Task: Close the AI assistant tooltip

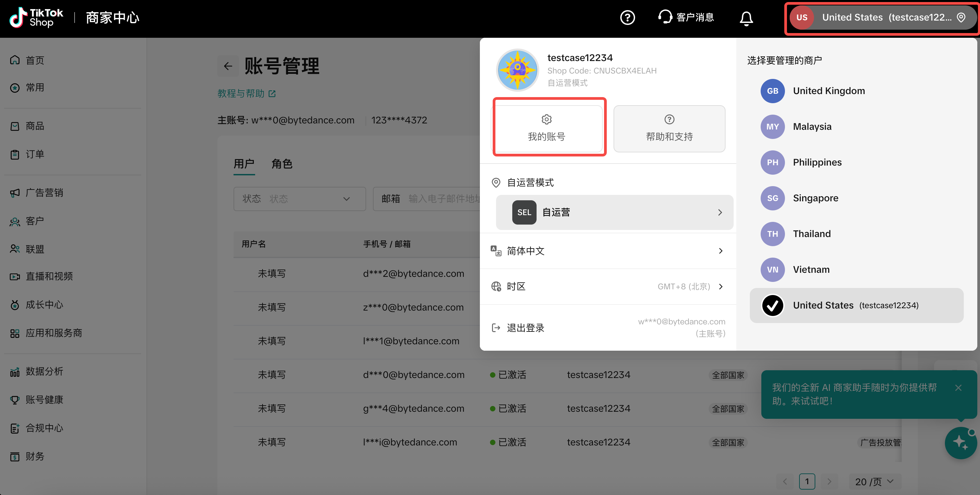Action: click(958, 388)
